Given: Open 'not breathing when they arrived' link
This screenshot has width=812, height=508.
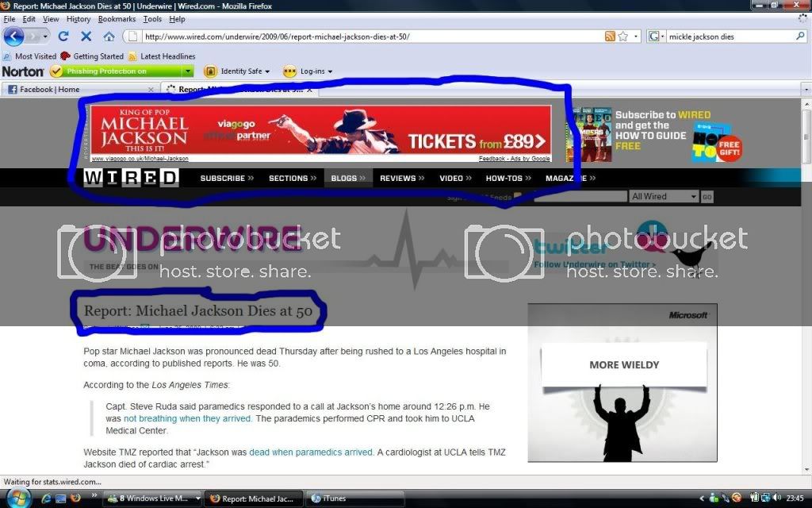Looking at the screenshot, I should [x=188, y=418].
